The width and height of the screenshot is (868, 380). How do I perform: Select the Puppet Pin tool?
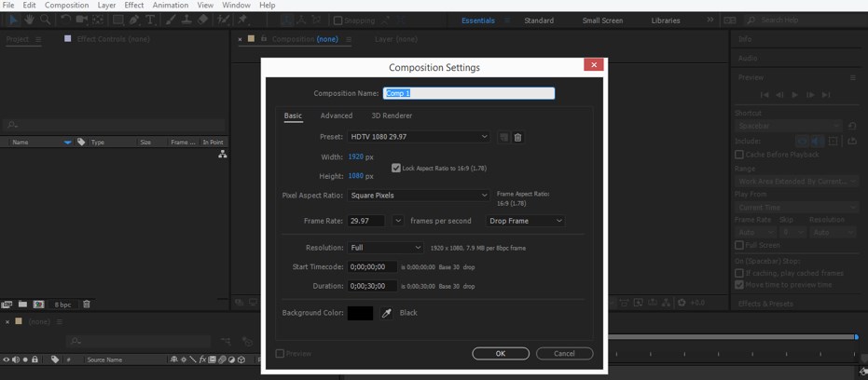point(242,20)
